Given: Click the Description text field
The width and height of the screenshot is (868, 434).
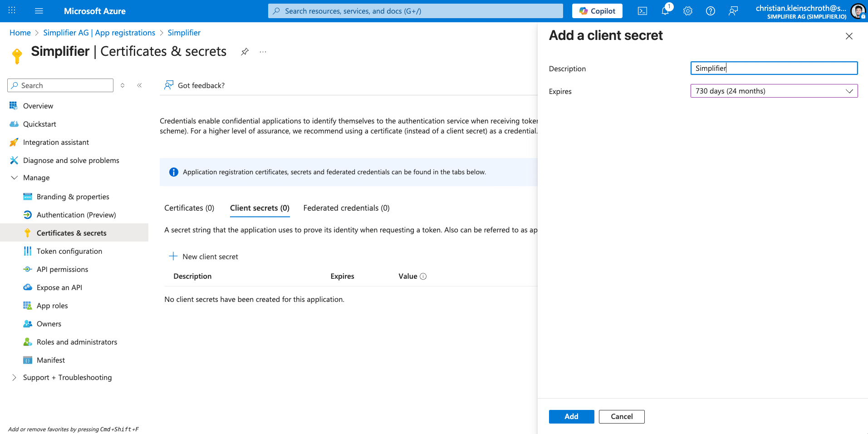Looking at the screenshot, I should click(774, 68).
